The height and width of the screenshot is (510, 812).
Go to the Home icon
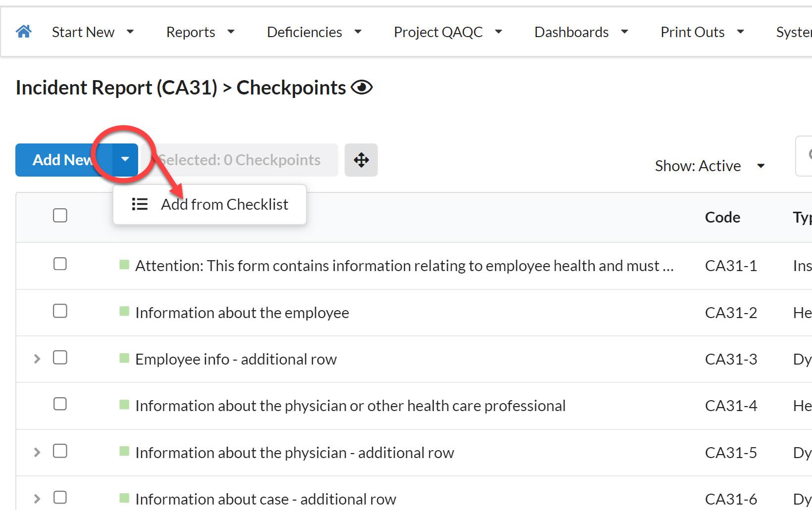coord(23,32)
